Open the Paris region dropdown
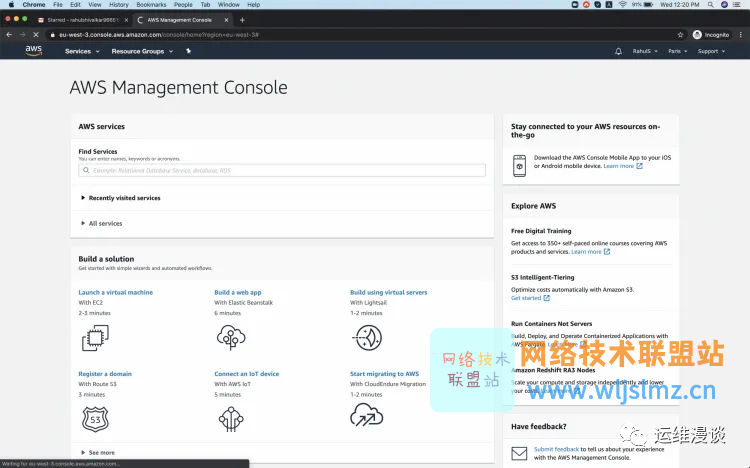This screenshot has height=468, width=750. [677, 51]
